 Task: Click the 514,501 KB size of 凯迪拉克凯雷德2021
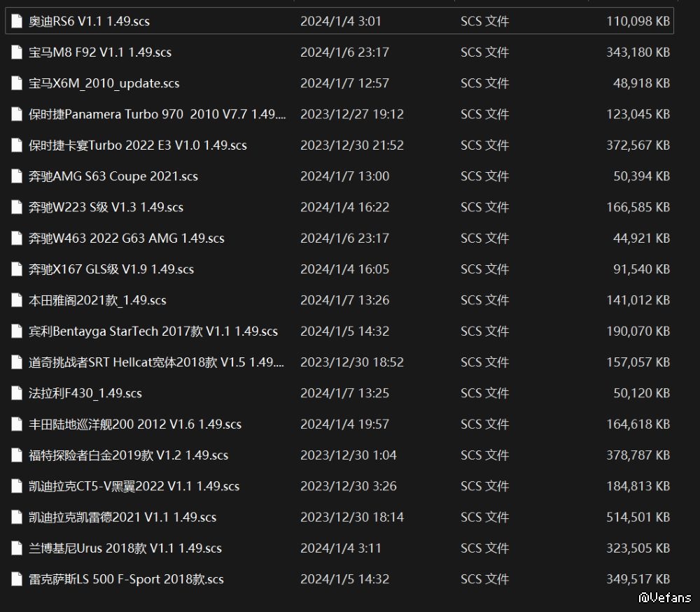tap(638, 518)
